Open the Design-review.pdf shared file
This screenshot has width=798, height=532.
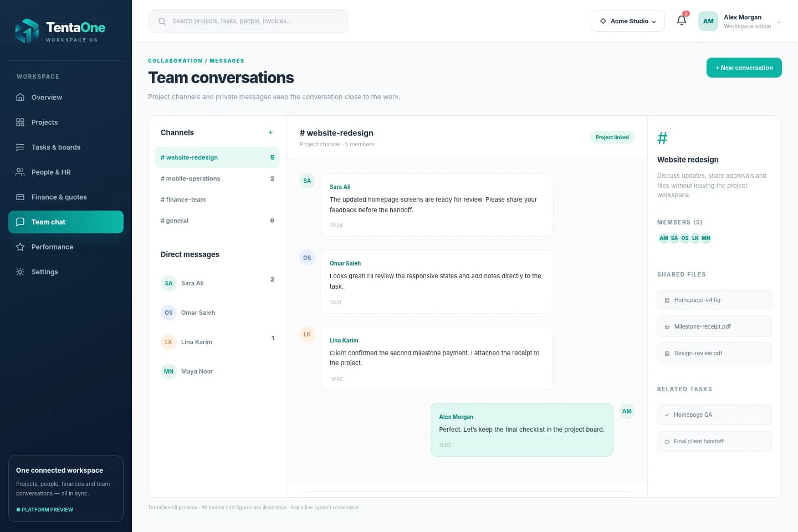click(x=714, y=353)
